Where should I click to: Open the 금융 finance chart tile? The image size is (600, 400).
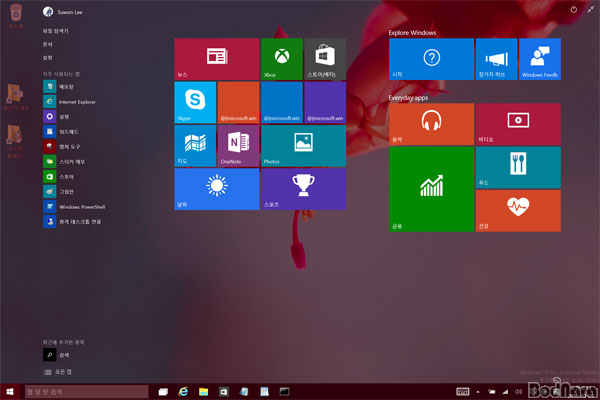tap(431, 189)
